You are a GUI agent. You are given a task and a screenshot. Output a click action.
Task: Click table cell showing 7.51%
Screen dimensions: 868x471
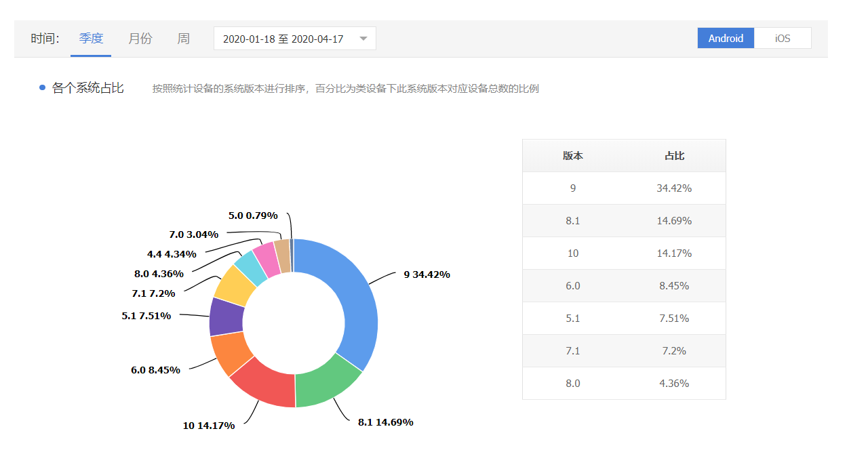(674, 319)
